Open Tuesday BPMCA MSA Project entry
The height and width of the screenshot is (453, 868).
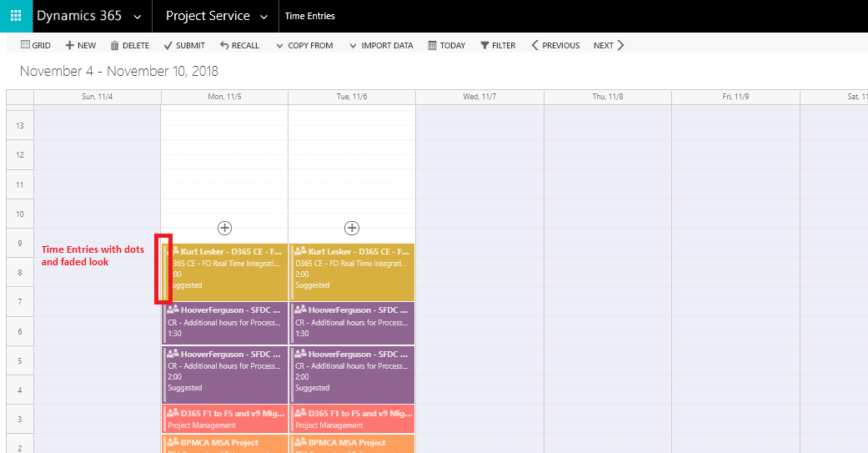(x=352, y=444)
